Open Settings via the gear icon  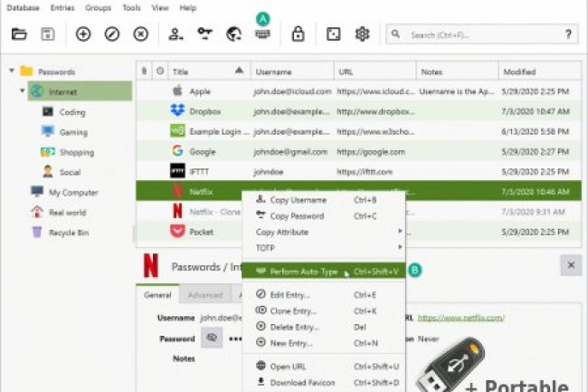coord(362,34)
